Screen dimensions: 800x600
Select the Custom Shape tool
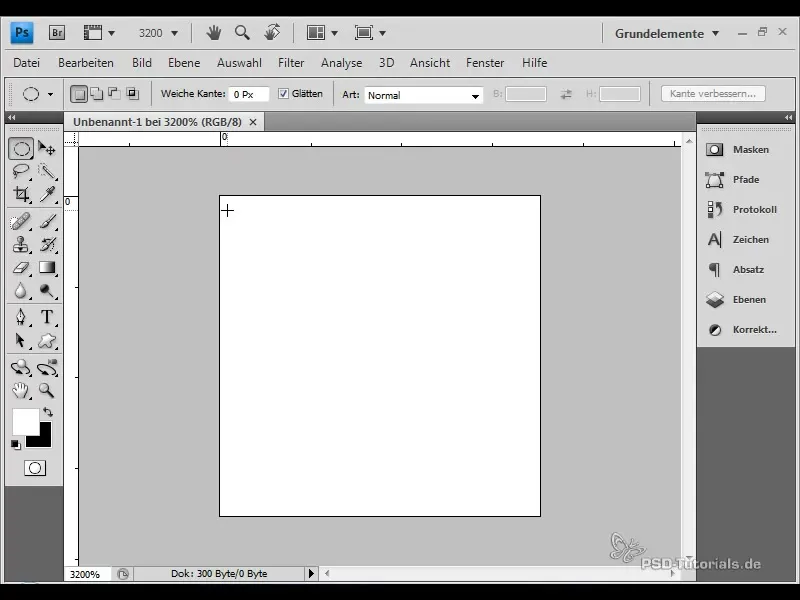click(x=47, y=340)
